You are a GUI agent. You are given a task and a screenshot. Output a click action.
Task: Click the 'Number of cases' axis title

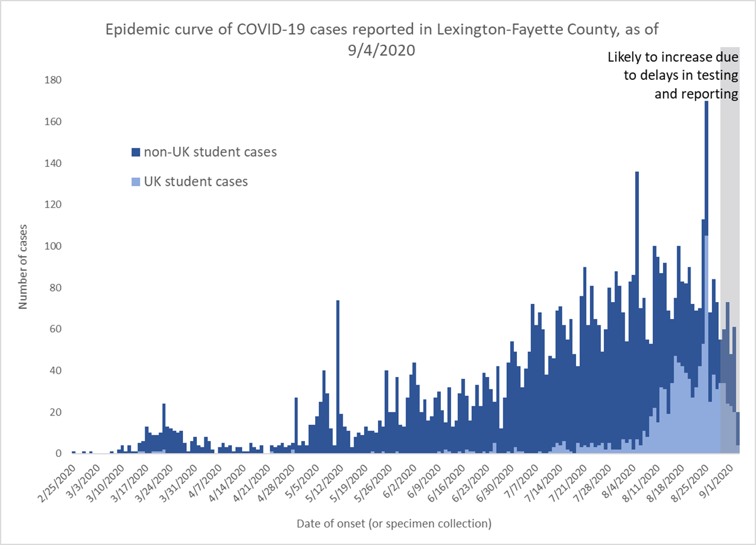coord(23,266)
